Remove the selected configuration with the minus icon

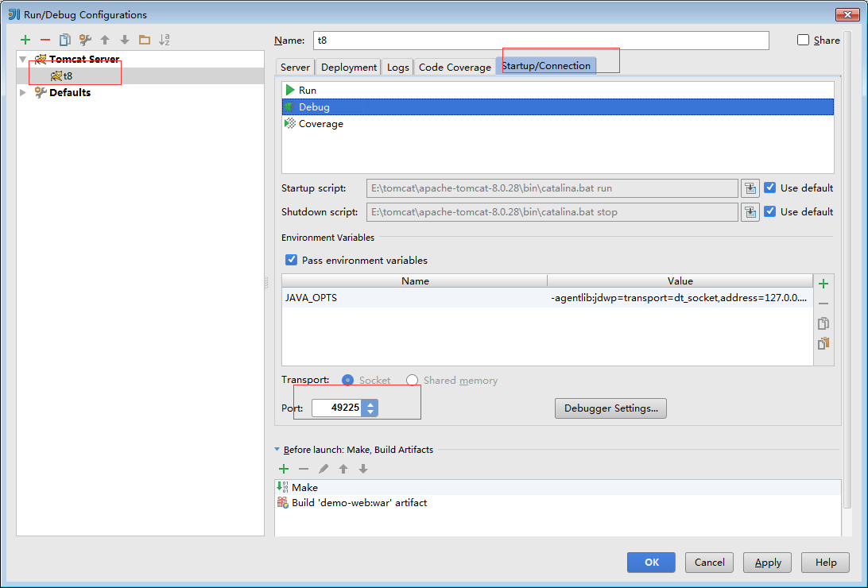click(x=45, y=40)
